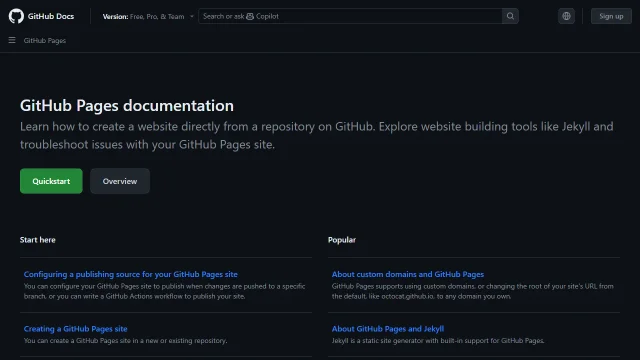Open About GitHub Pages and Jekyll link
The image size is (640, 360).
388,329
